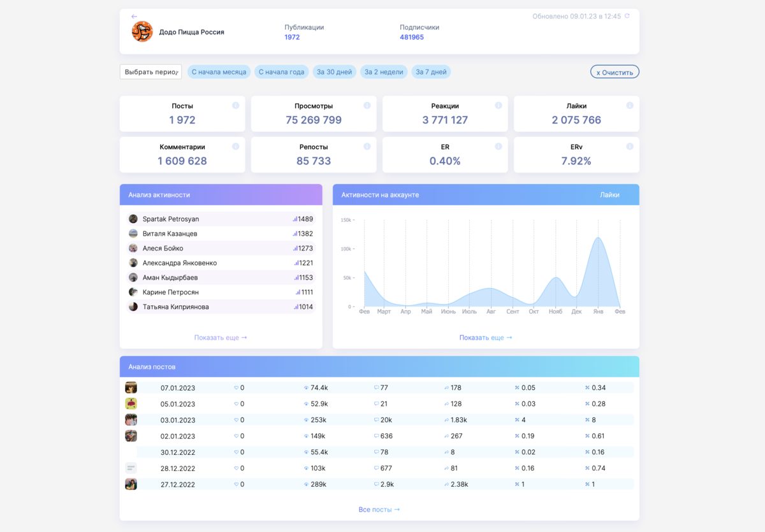Open info icon on ERv card

[630, 147]
